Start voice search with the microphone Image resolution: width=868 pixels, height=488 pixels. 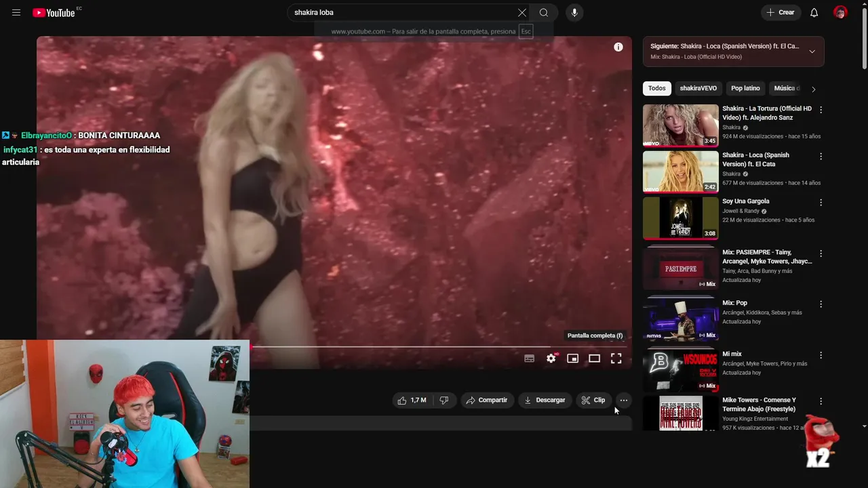tap(574, 13)
